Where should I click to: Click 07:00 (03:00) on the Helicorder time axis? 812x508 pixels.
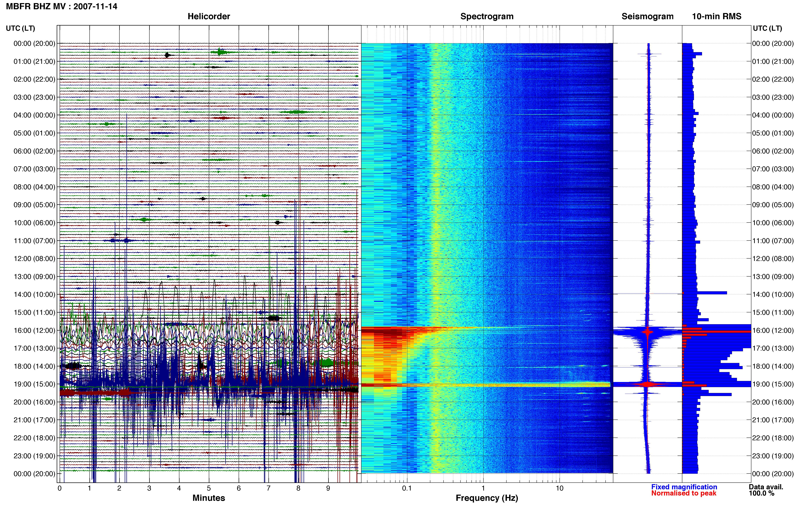[34, 169]
